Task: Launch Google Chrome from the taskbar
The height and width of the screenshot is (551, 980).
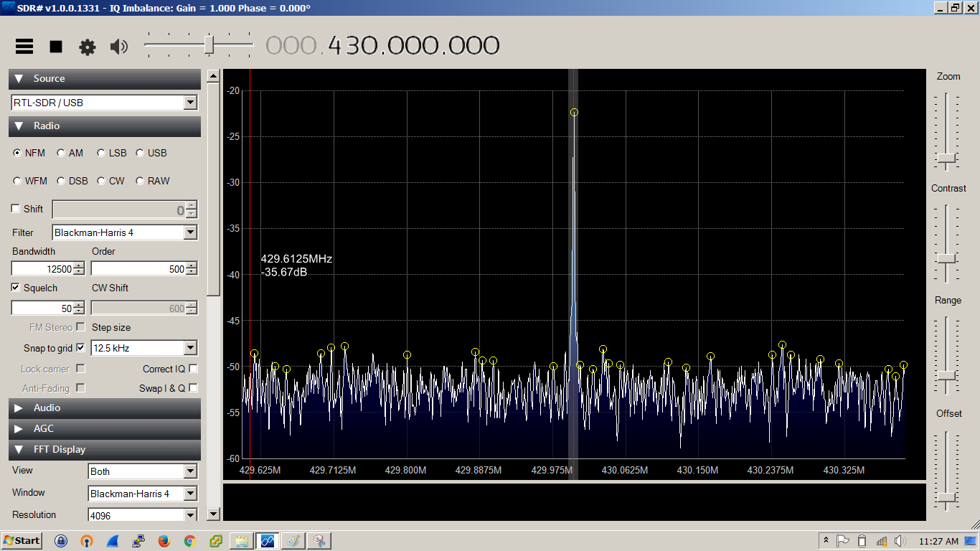Action: (x=190, y=541)
